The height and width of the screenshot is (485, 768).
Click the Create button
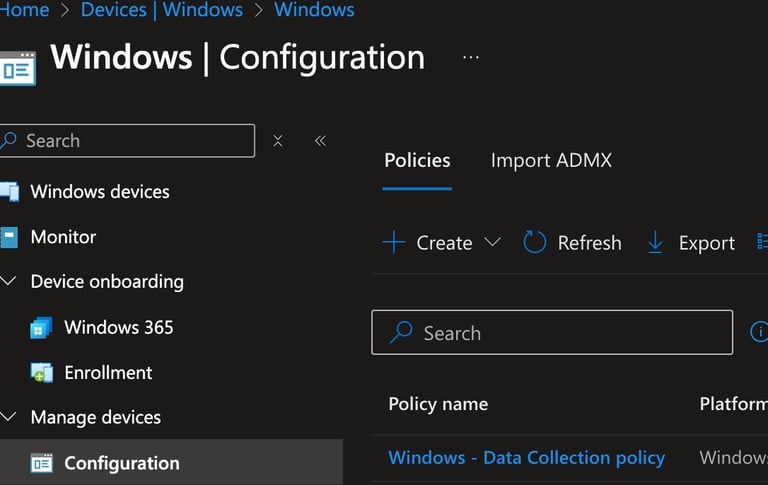(x=442, y=243)
